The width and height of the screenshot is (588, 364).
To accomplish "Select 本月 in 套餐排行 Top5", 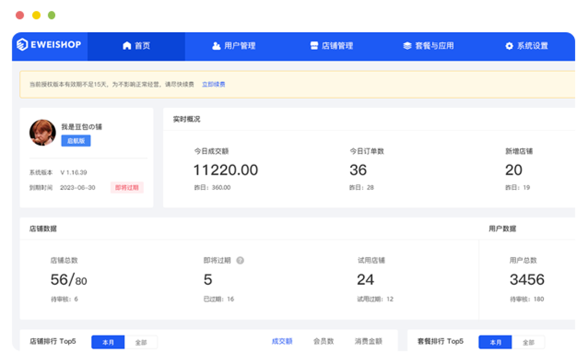I will coord(495,342).
